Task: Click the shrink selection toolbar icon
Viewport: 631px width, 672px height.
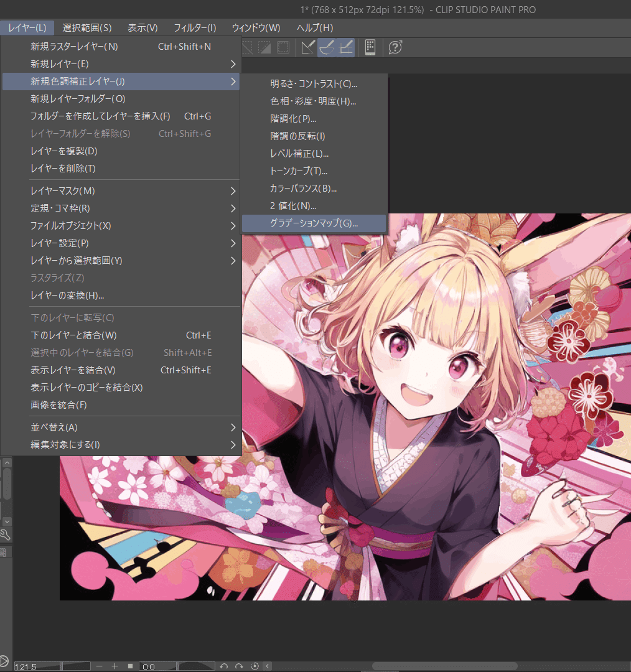Action: point(247,47)
